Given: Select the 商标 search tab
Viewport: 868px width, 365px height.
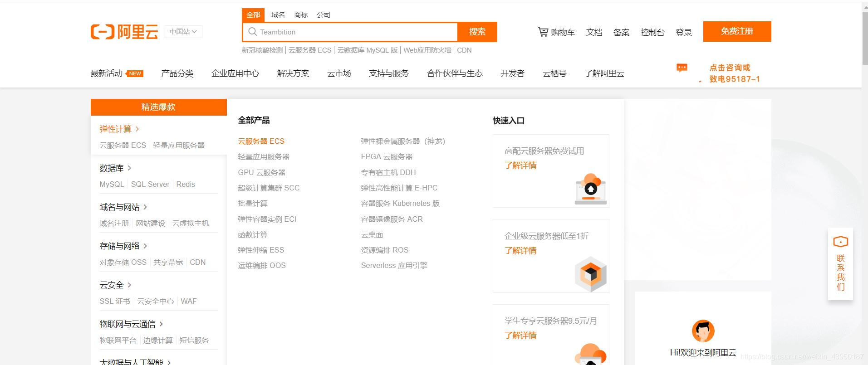Looking at the screenshot, I should [301, 15].
